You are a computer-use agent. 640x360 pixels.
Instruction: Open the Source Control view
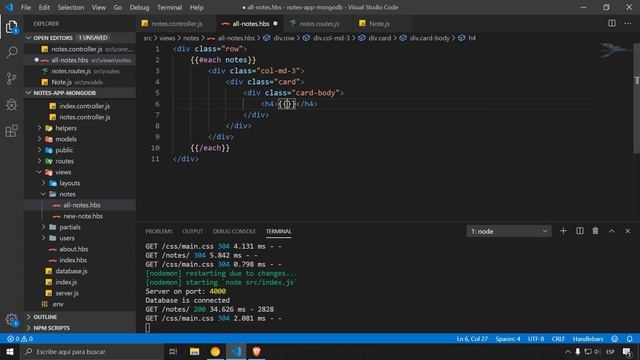point(12,78)
